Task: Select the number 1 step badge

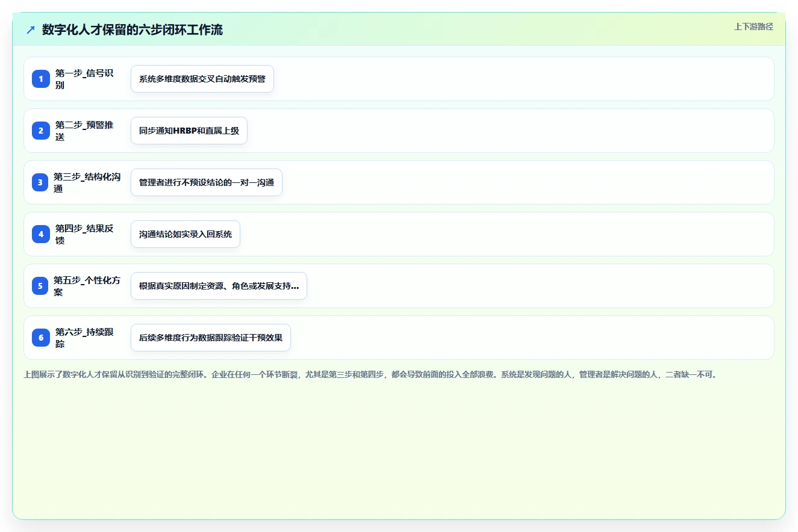Action: click(x=41, y=79)
